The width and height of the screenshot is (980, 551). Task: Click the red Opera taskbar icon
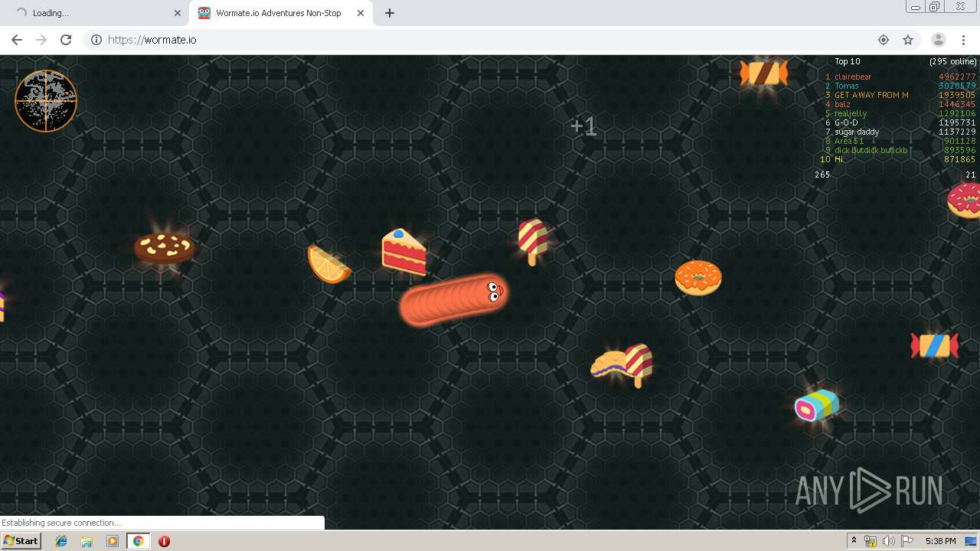pyautogui.click(x=164, y=541)
